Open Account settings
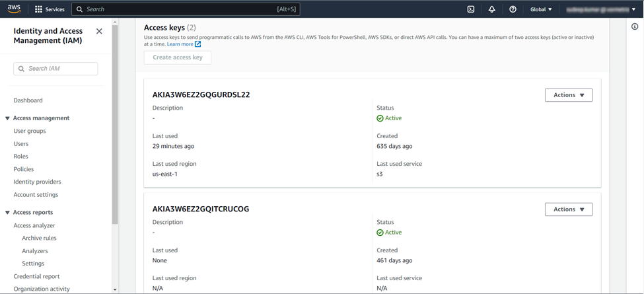This screenshot has height=294, width=644. point(36,195)
